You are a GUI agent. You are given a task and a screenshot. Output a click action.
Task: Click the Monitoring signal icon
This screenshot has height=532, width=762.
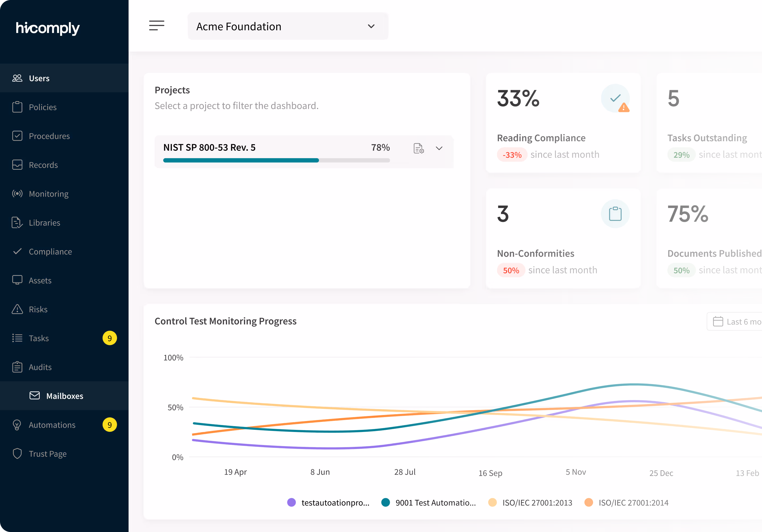pyautogui.click(x=18, y=193)
